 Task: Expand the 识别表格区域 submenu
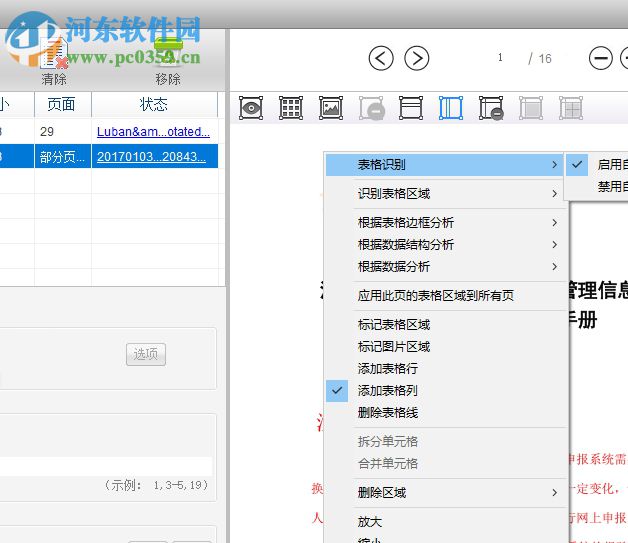pyautogui.click(x=444, y=194)
